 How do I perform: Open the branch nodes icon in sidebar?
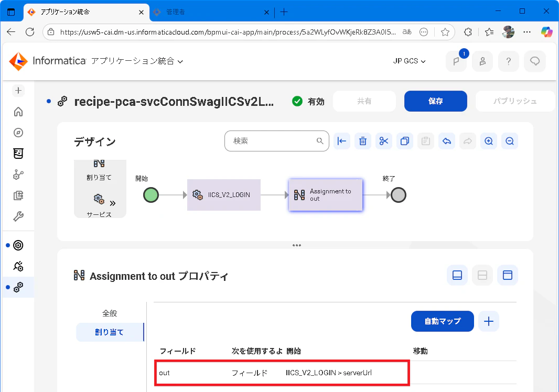coord(18,175)
